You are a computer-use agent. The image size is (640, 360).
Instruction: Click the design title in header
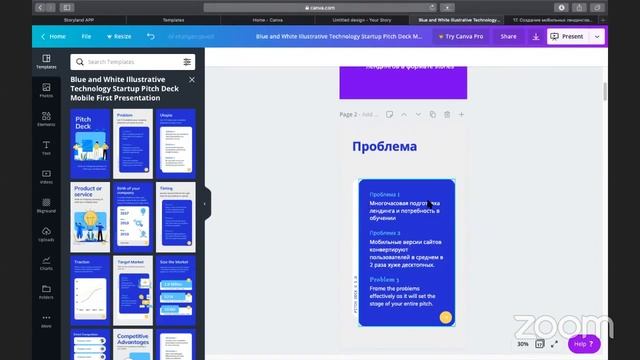click(339, 36)
